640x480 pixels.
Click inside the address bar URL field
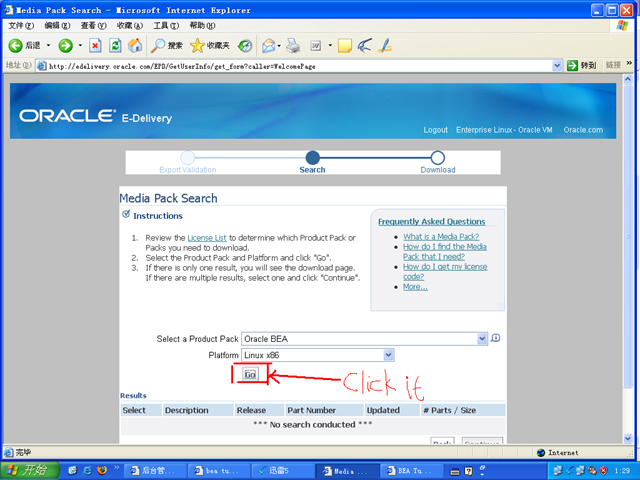click(300, 66)
